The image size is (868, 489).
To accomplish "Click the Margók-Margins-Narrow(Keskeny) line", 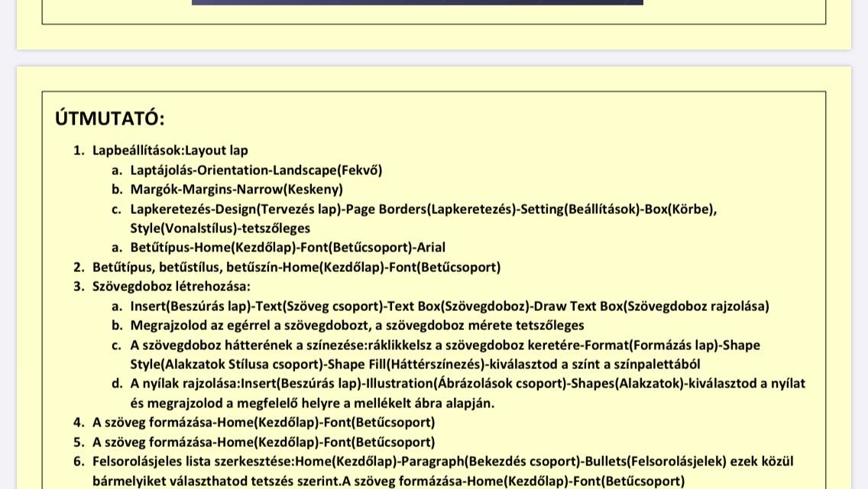I will tap(236, 189).
